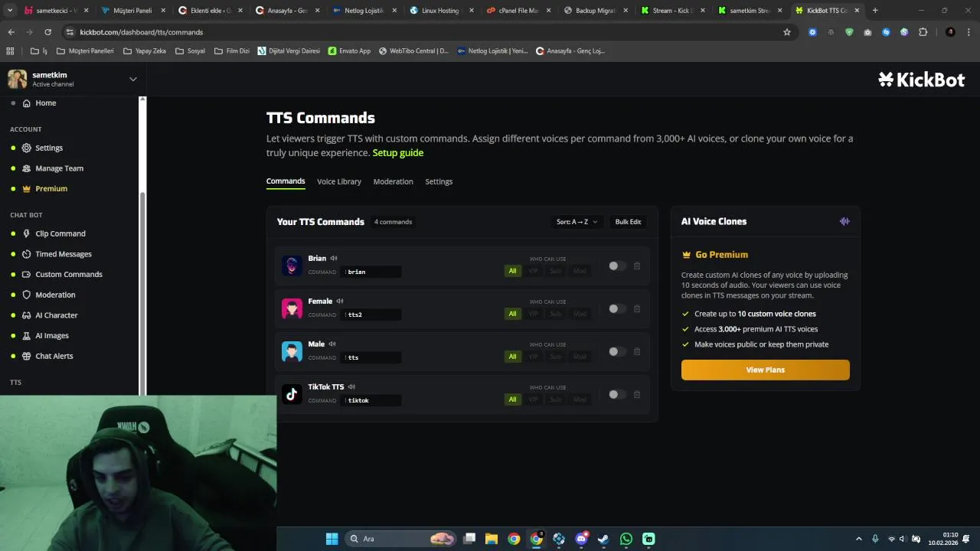The image size is (980, 551).
Task: Preview the Male voice speaker icon
Action: (x=332, y=344)
